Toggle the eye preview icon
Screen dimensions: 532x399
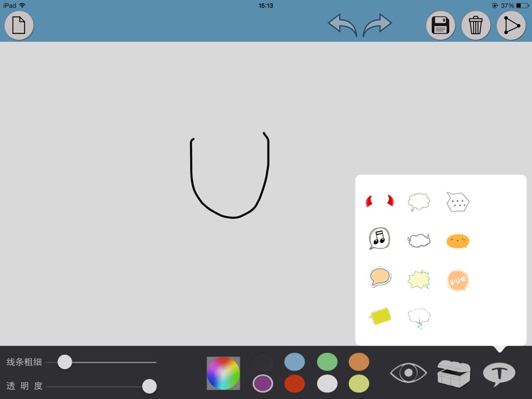click(408, 373)
